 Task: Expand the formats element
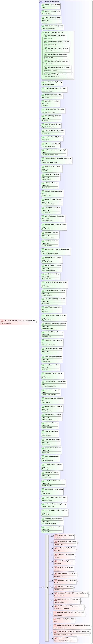(x=74, y=588)
